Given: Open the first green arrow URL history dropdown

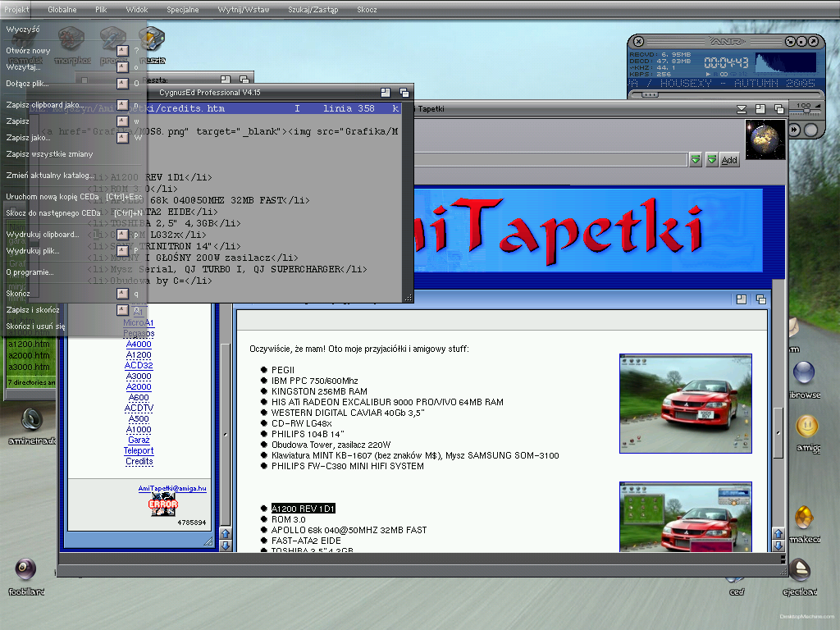Looking at the screenshot, I should click(x=696, y=160).
